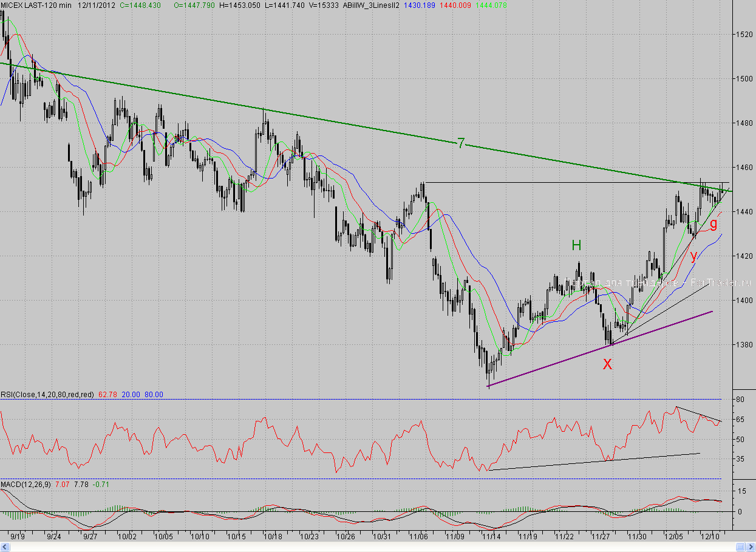Click the 12/10 date axis label

coord(710,537)
